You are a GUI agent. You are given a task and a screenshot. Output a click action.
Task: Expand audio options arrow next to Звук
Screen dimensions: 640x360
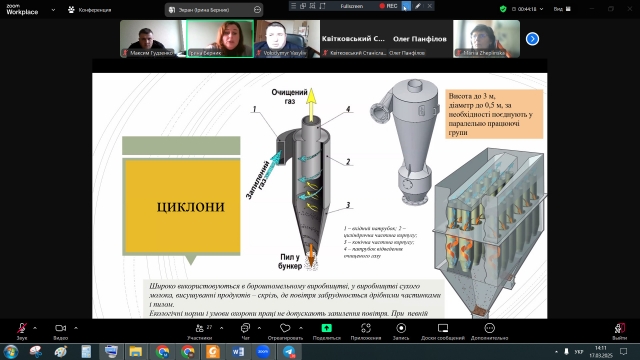tap(35, 328)
